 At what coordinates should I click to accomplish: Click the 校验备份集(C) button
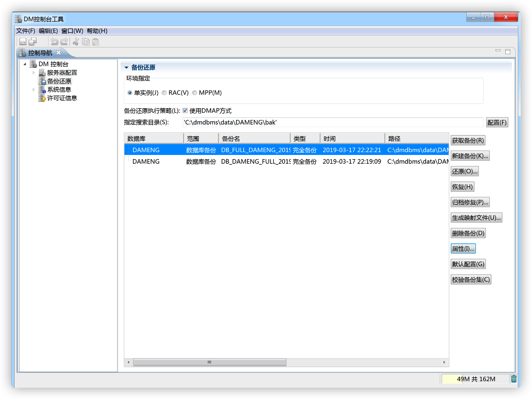tap(471, 279)
